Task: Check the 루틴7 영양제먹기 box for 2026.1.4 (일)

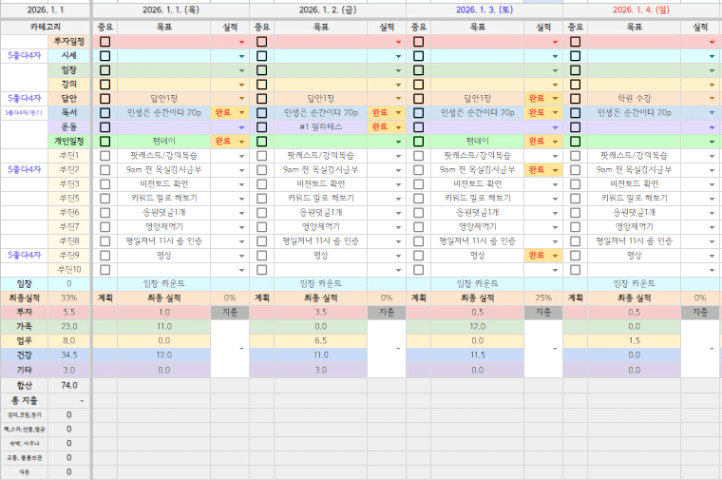Action: click(575, 227)
